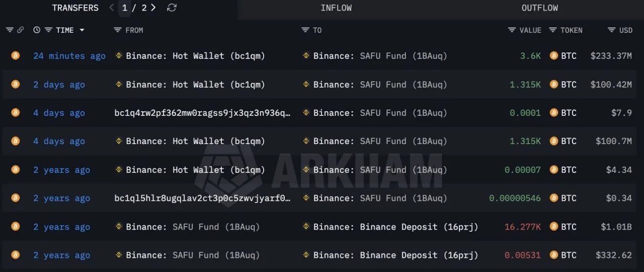Open the bc1q4rw2pf362mw0ragss9jx address link
The width and height of the screenshot is (644, 272).
click(x=202, y=113)
